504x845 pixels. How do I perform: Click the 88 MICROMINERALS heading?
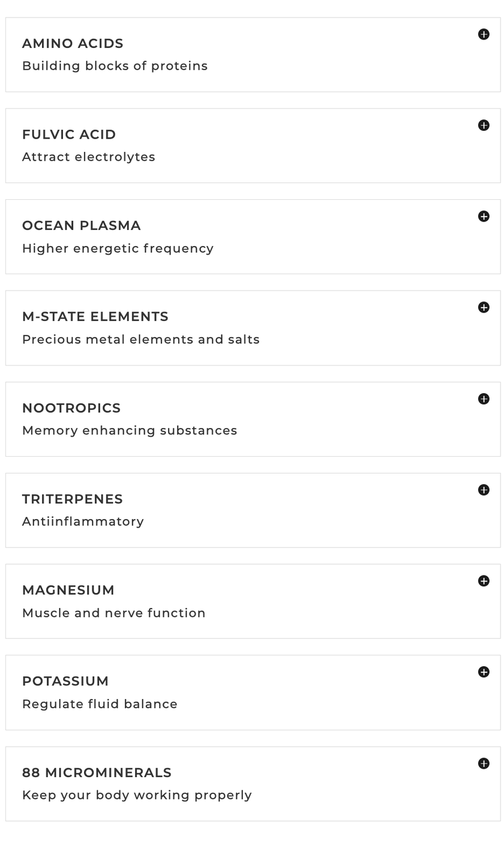tap(97, 772)
